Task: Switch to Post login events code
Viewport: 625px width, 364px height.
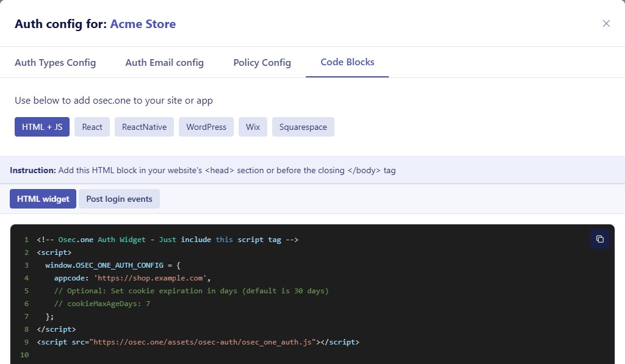Action: click(x=119, y=199)
